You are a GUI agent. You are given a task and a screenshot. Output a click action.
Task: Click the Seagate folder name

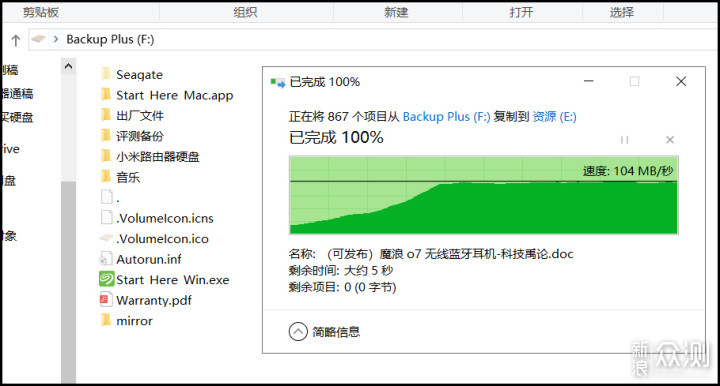pos(140,74)
